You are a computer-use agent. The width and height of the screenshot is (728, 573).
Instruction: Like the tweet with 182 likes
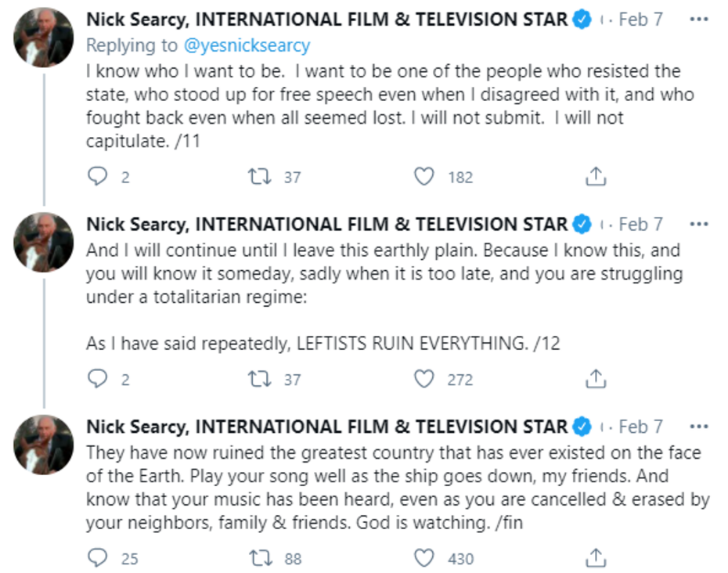tap(423, 177)
